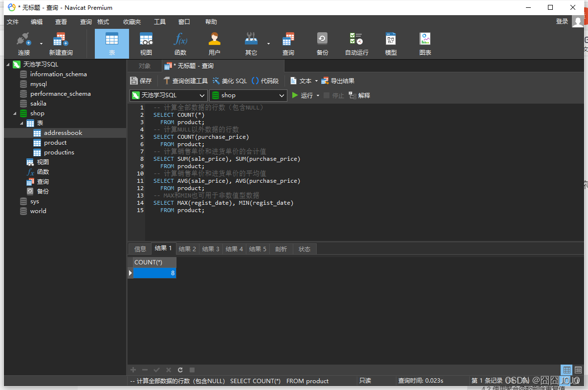
Task: Switch to the 结果 5 tab
Action: 258,249
